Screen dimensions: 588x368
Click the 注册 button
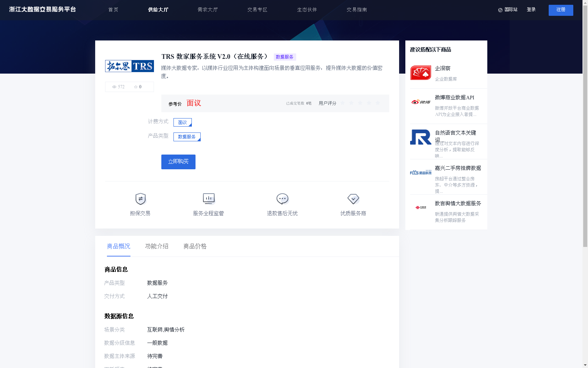[561, 10]
